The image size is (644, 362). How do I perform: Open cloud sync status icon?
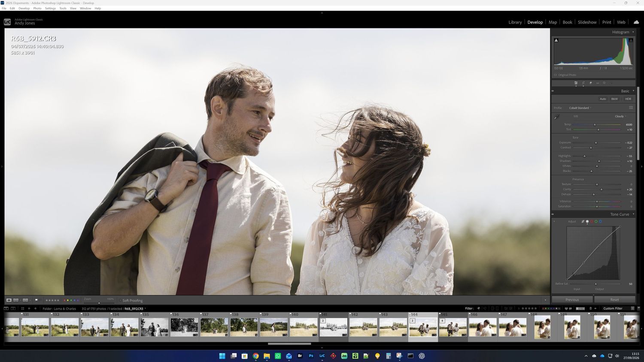(x=636, y=22)
